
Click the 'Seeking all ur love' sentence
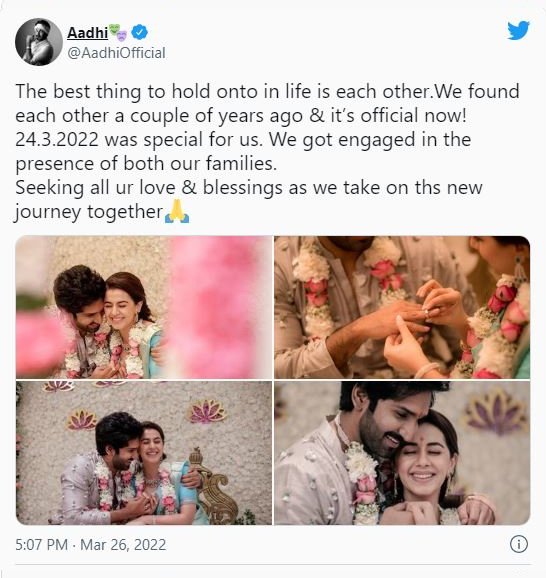[x=249, y=188]
